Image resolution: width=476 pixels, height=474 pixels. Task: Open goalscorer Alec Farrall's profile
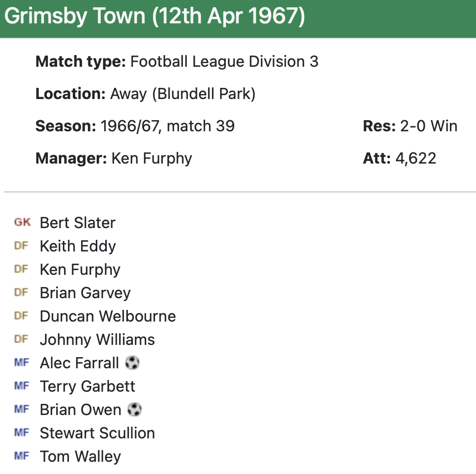click(x=80, y=363)
